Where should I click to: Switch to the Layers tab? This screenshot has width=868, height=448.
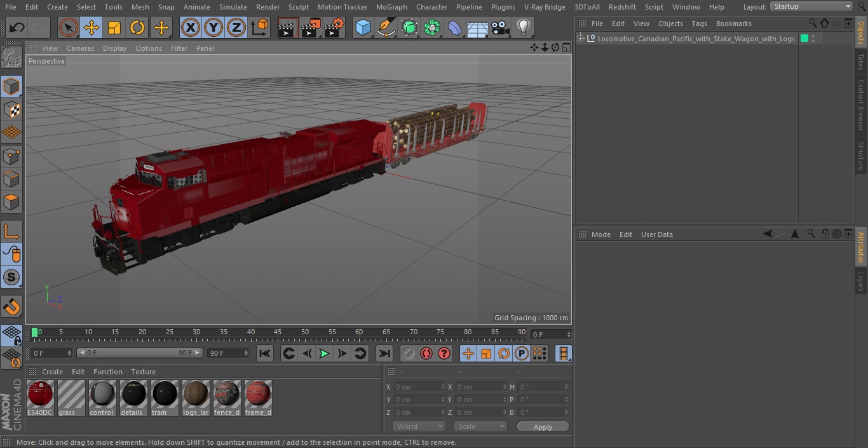click(x=861, y=282)
